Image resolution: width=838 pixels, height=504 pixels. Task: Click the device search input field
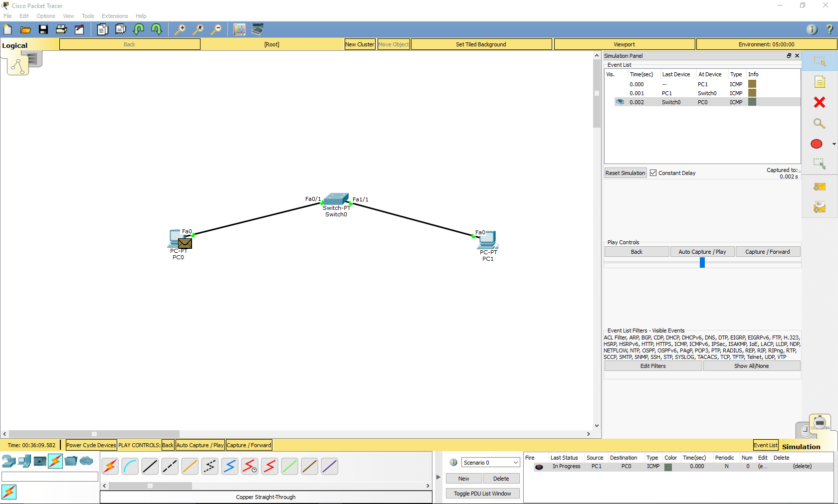pos(50,477)
